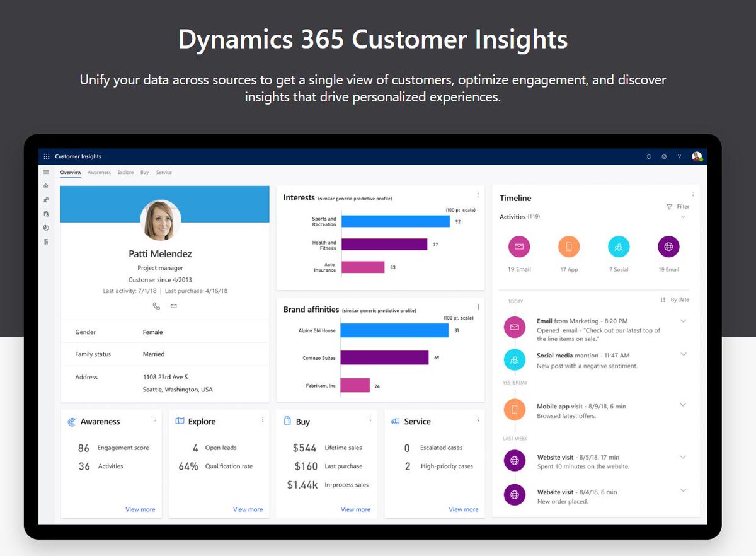
Task: Click the phone icon under Patti Melendez
Action: click(x=156, y=305)
